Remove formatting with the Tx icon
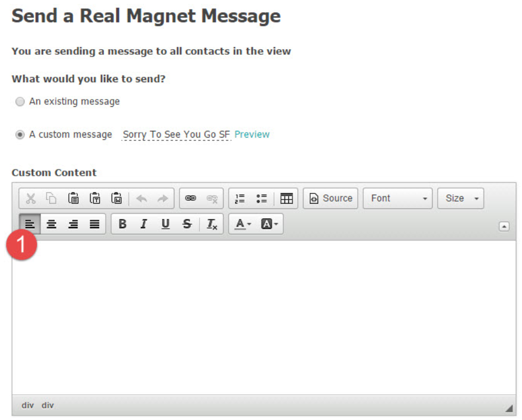 coord(212,224)
